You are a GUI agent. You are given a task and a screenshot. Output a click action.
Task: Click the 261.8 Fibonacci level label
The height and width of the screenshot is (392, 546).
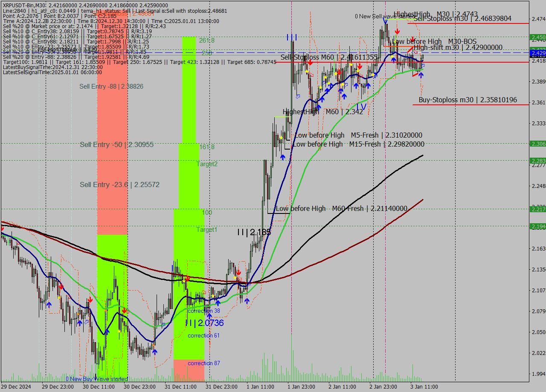tap(206, 40)
